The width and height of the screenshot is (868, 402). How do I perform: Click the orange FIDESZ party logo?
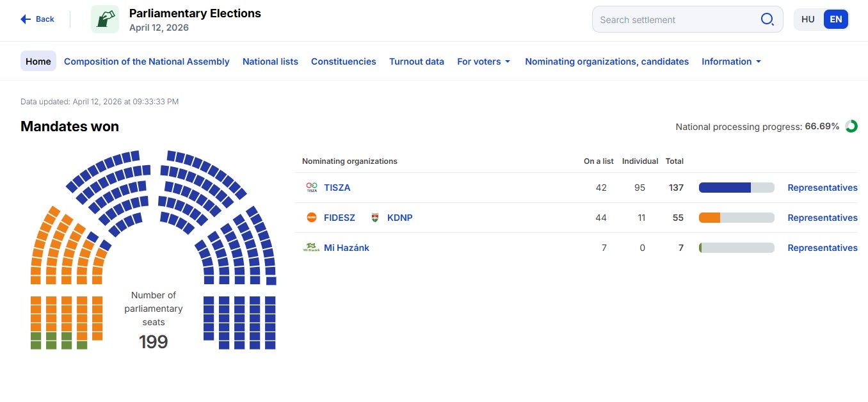[x=312, y=218]
